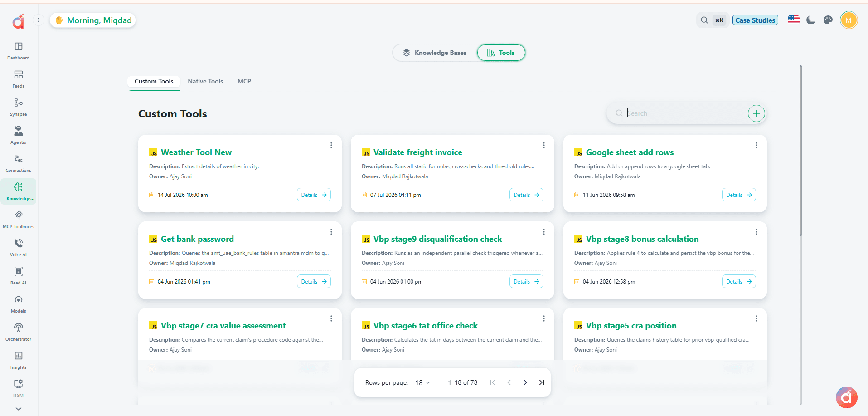Open Insights in the sidebar
The height and width of the screenshot is (416, 868).
(18, 360)
